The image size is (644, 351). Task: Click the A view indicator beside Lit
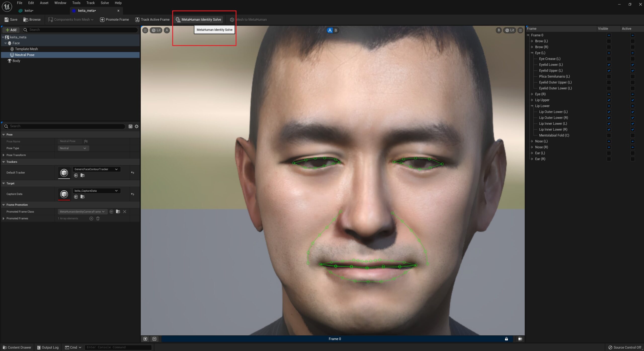click(x=167, y=30)
